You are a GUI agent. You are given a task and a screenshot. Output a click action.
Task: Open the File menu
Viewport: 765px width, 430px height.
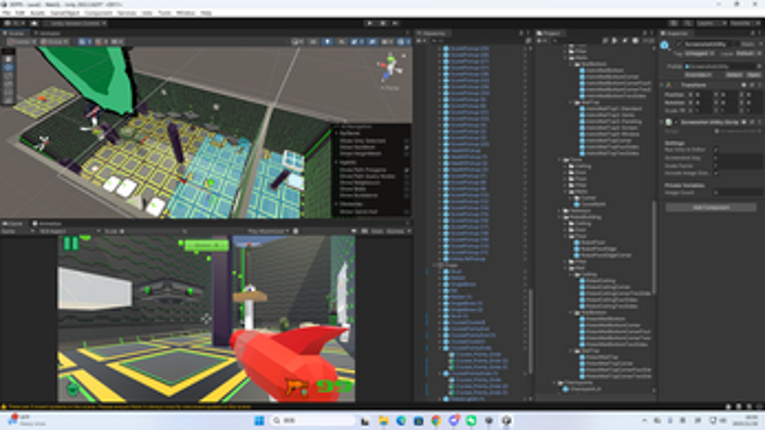click(x=6, y=13)
